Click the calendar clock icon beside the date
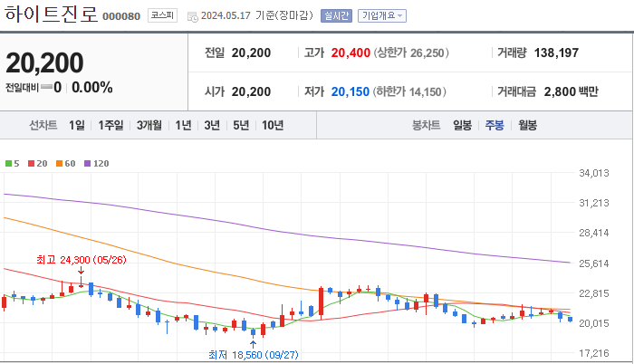The height and width of the screenshot is (364, 634). click(193, 16)
